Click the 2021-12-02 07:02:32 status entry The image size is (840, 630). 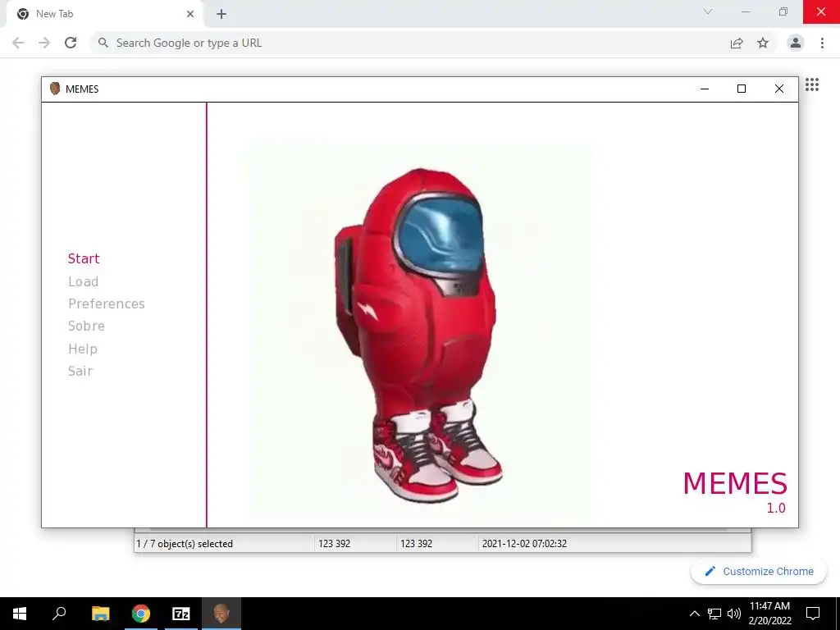(524, 544)
